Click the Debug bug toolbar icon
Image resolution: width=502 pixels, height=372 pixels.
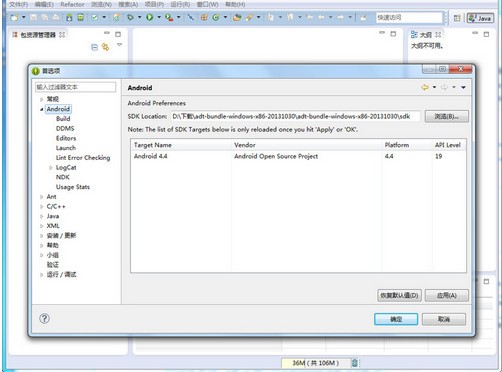click(130, 17)
